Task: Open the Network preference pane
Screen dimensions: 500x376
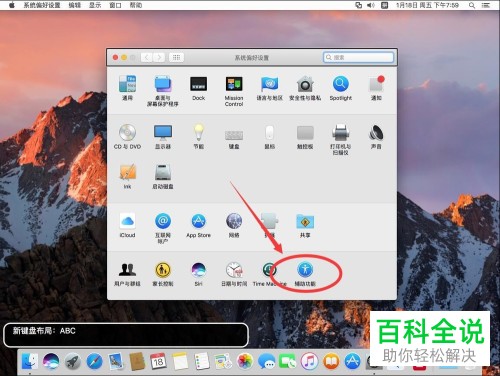Action: [234, 225]
